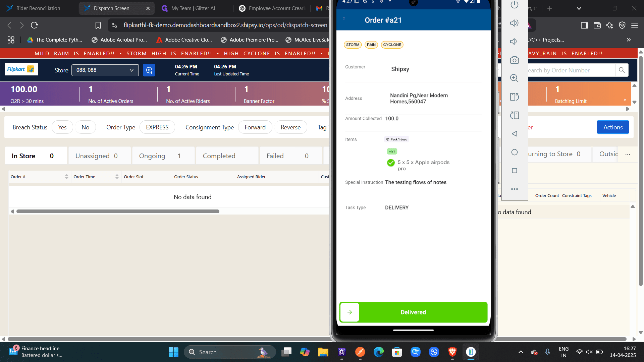The height and width of the screenshot is (362, 644).
Task: Switch to the Completed tab
Action: click(227, 156)
